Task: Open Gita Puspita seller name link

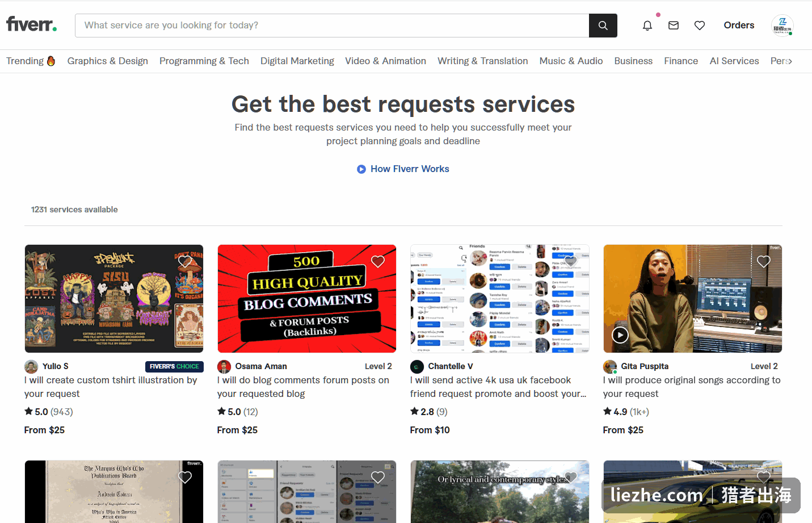Action: pos(645,367)
